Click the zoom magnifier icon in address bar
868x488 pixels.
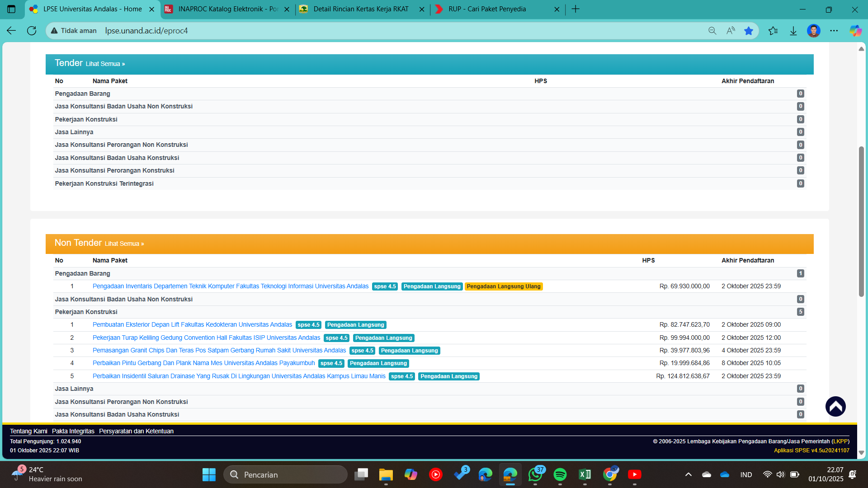tap(712, 31)
